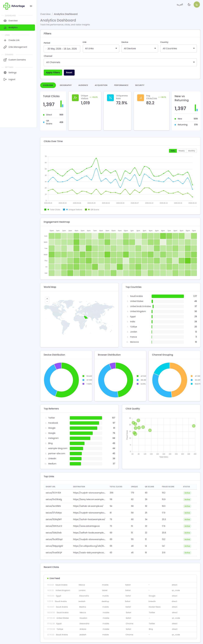The height and width of the screenshot is (644, 203).
Task: Click the +16.2% trend indicator on Unique Visitors
Action: click(94, 97)
